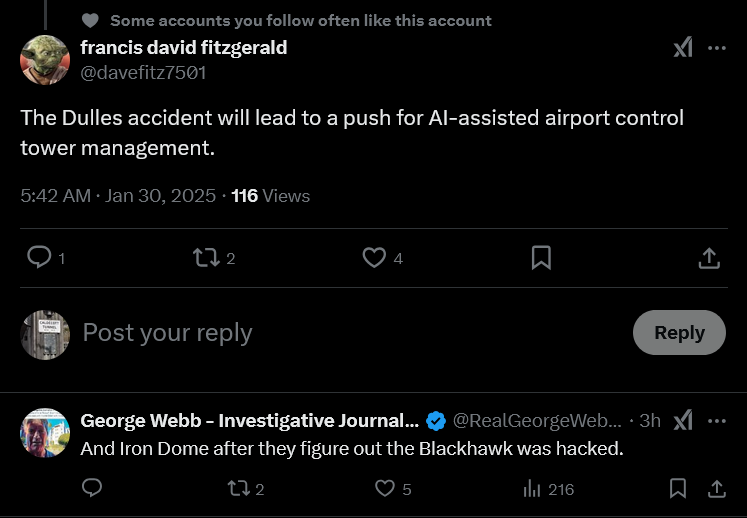Open more options on George Webb's reply
Image resolution: width=747 pixels, height=518 pixels.
point(716,421)
